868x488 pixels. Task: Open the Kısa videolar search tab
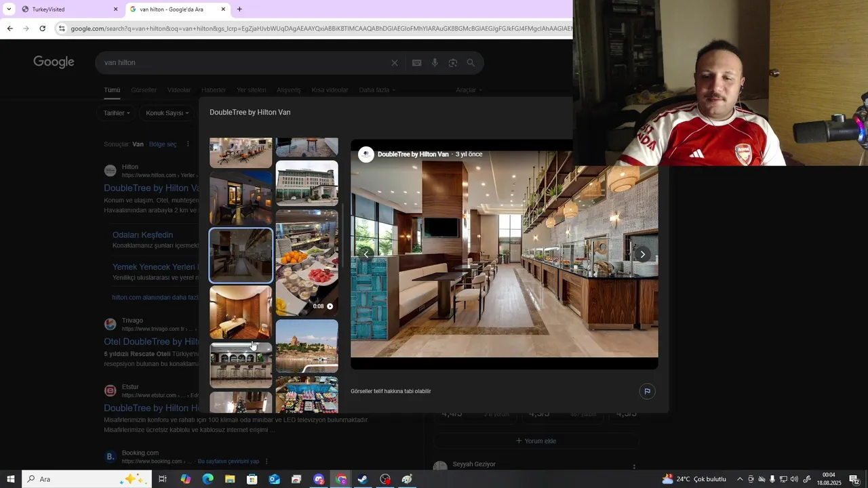click(330, 90)
